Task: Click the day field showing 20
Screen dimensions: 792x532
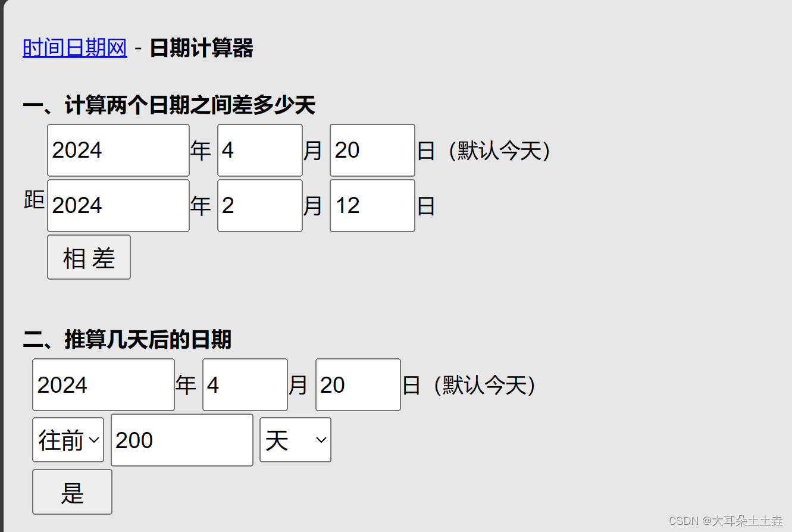Action: click(371, 150)
